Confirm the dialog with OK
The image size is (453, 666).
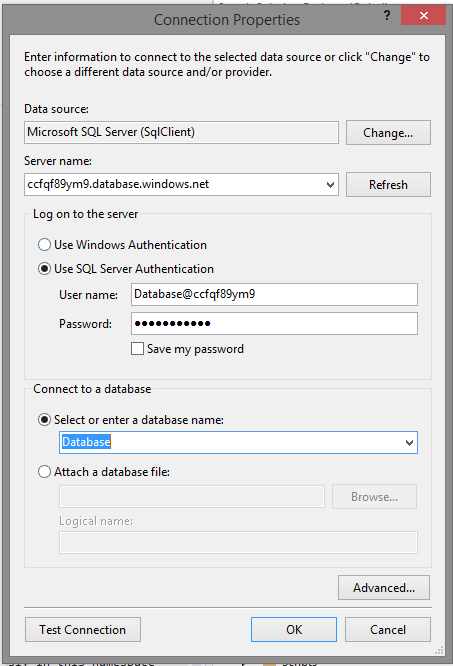294,629
